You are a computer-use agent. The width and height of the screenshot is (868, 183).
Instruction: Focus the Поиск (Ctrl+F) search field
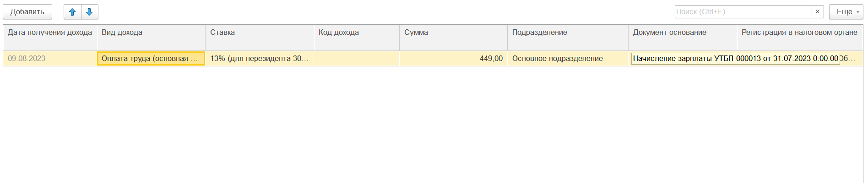743,12
